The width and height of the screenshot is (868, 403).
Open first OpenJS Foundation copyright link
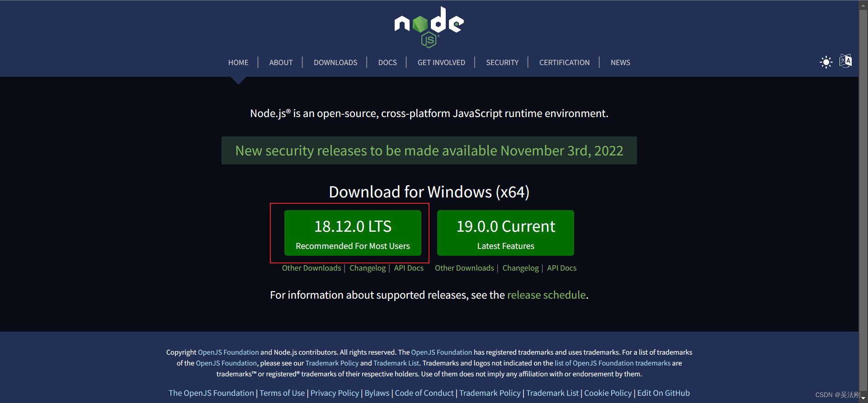(228, 352)
